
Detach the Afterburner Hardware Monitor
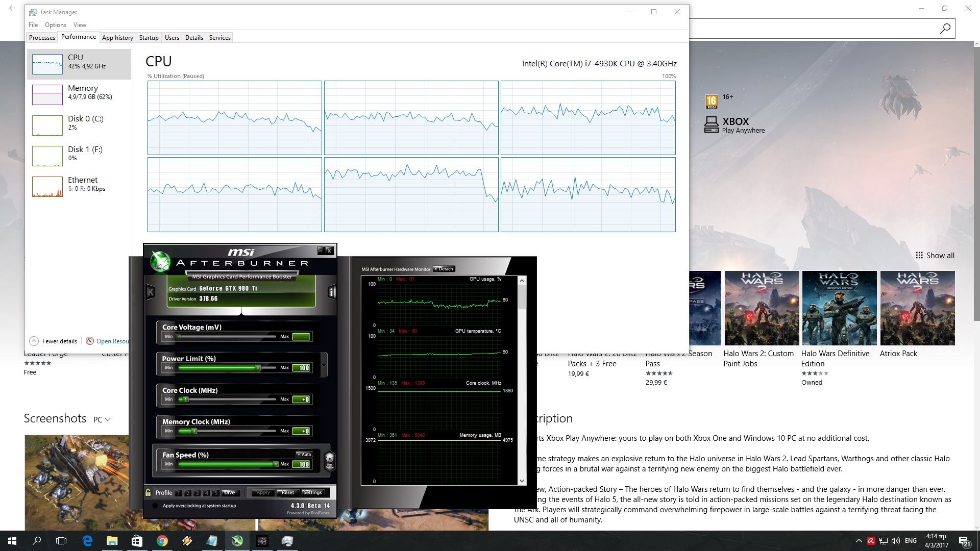tap(444, 269)
